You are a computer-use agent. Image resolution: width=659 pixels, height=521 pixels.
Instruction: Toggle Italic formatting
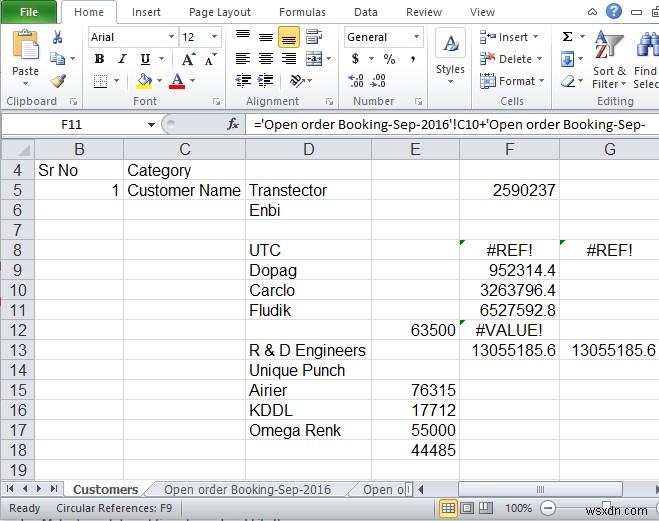pos(122,59)
